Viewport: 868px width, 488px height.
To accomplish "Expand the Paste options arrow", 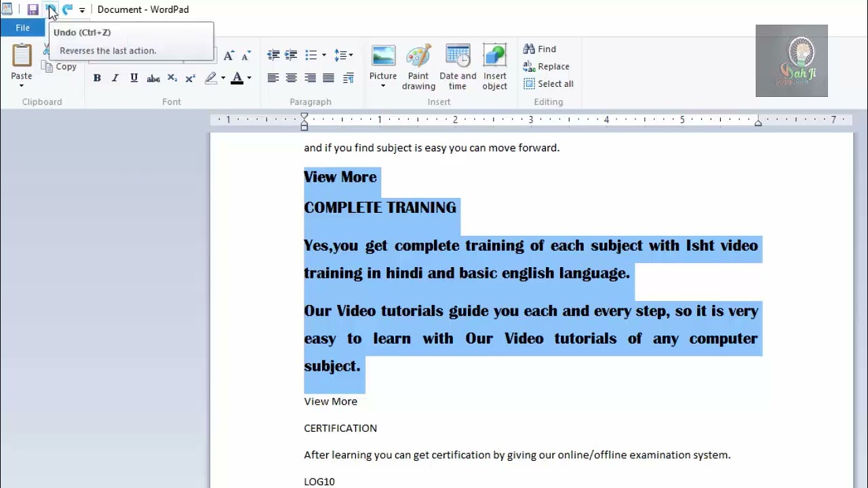I will 21,85.
